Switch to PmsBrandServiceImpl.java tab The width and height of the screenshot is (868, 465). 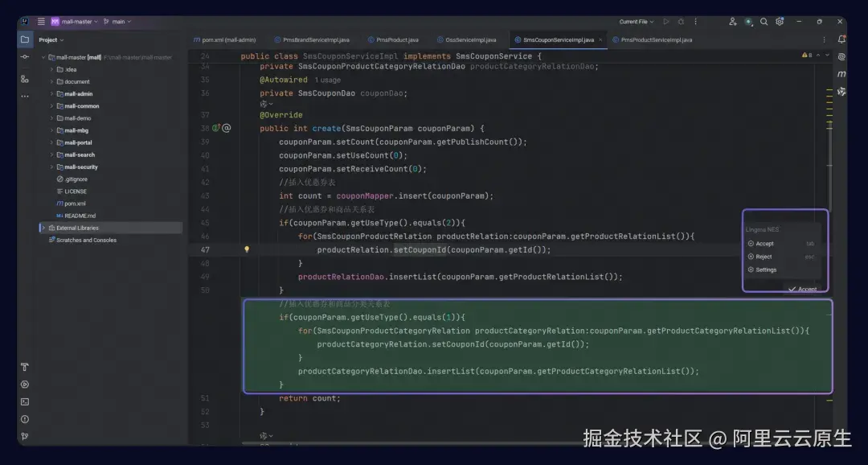point(312,40)
